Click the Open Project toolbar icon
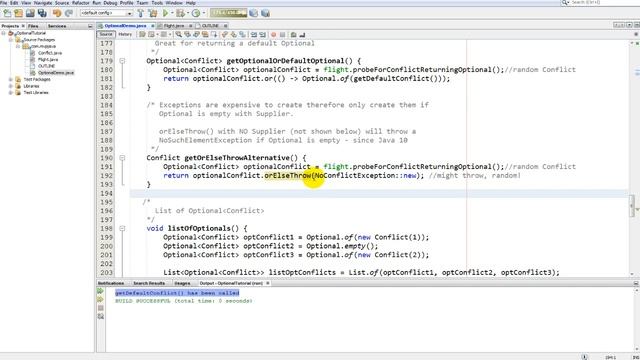 [30, 13]
